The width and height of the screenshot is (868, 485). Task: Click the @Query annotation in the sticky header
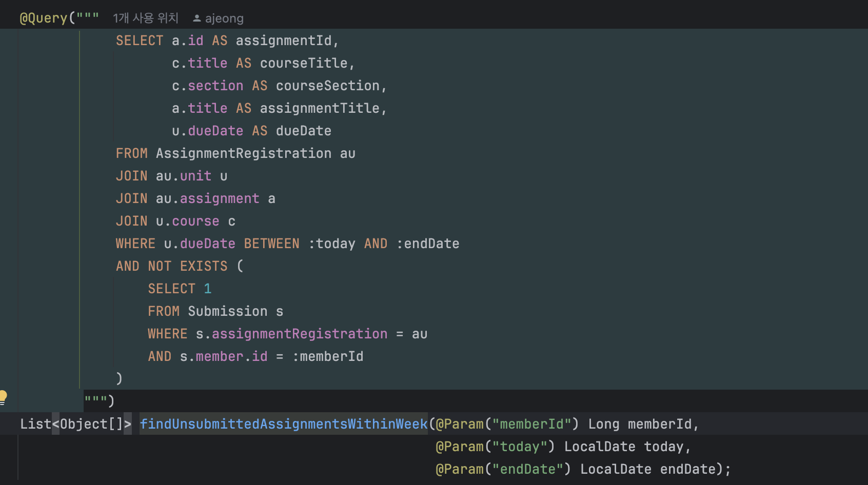coord(44,18)
